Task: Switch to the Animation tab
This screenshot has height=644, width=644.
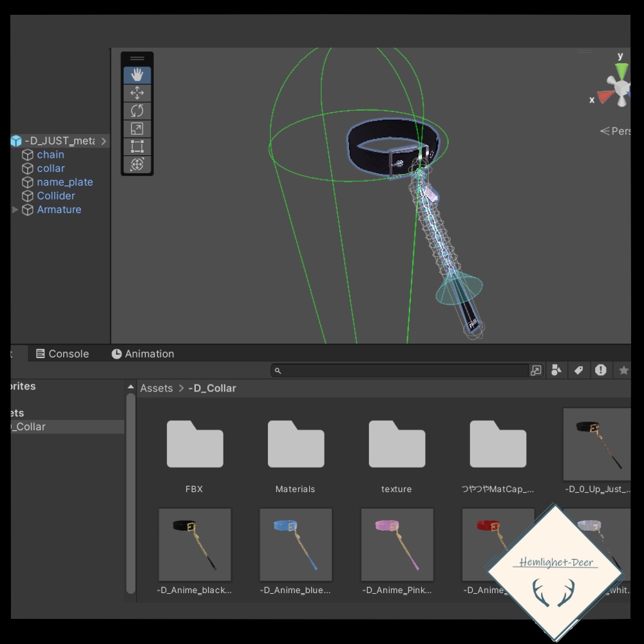Action: point(143,354)
